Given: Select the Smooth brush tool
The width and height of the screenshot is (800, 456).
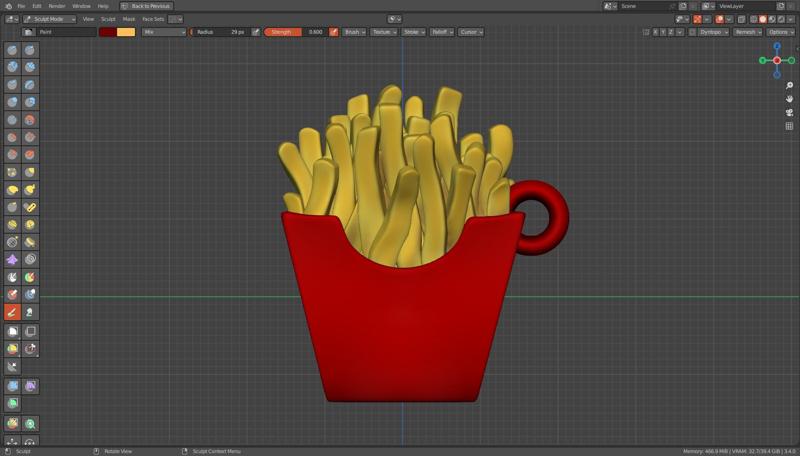Looking at the screenshot, I should pos(30,120).
